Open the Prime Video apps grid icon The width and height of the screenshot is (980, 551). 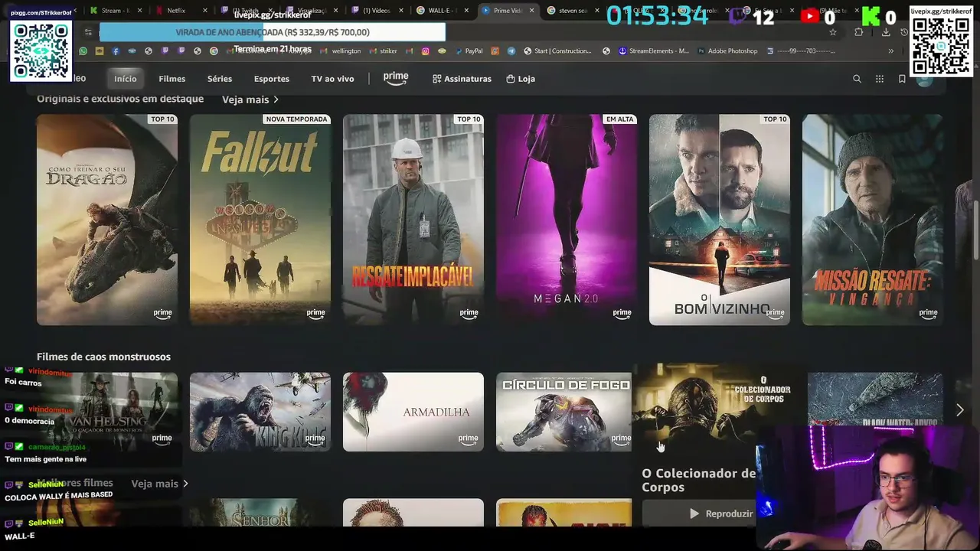tap(880, 79)
